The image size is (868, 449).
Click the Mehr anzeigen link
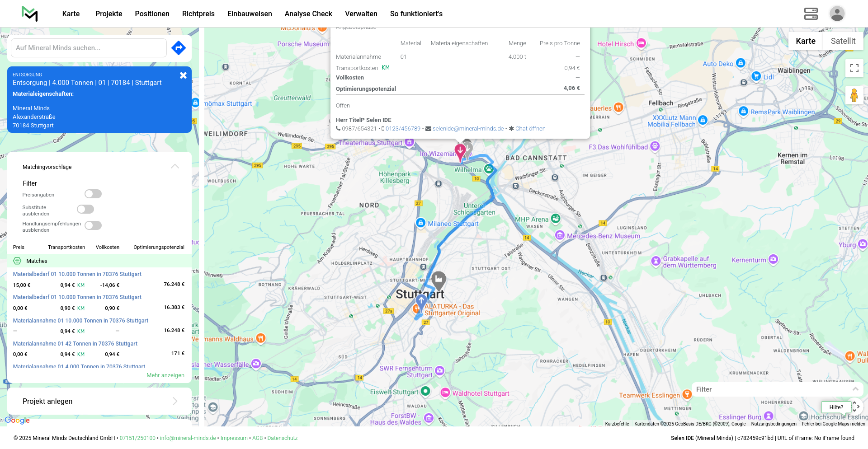[x=165, y=375]
